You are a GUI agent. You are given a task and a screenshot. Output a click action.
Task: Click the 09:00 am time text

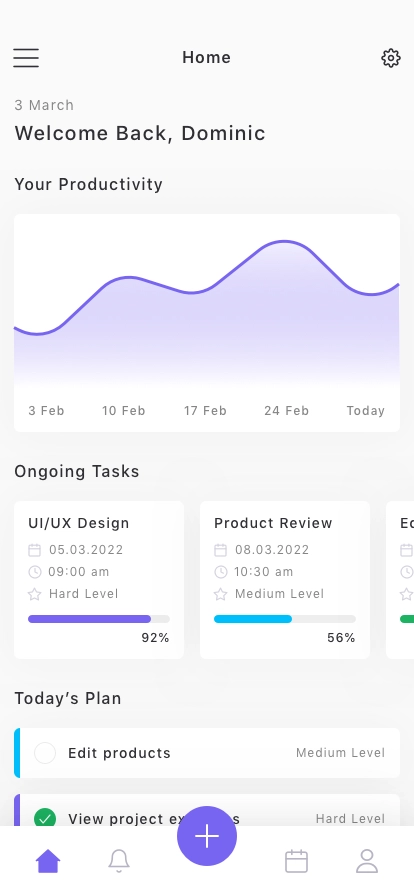(x=79, y=571)
